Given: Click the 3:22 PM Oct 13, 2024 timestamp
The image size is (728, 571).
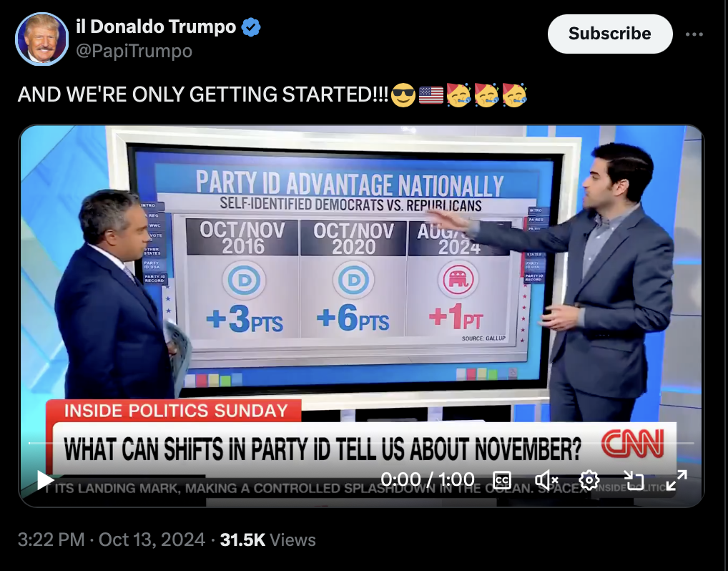Looking at the screenshot, I should pos(112,540).
